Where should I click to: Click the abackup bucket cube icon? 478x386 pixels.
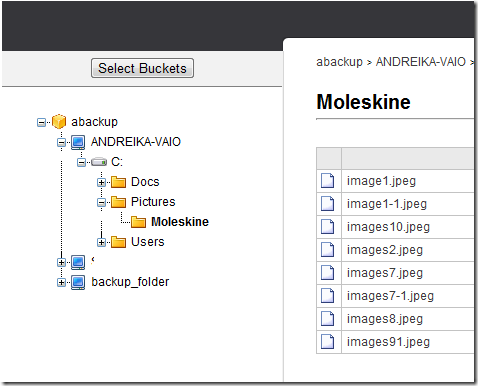[x=59, y=121]
